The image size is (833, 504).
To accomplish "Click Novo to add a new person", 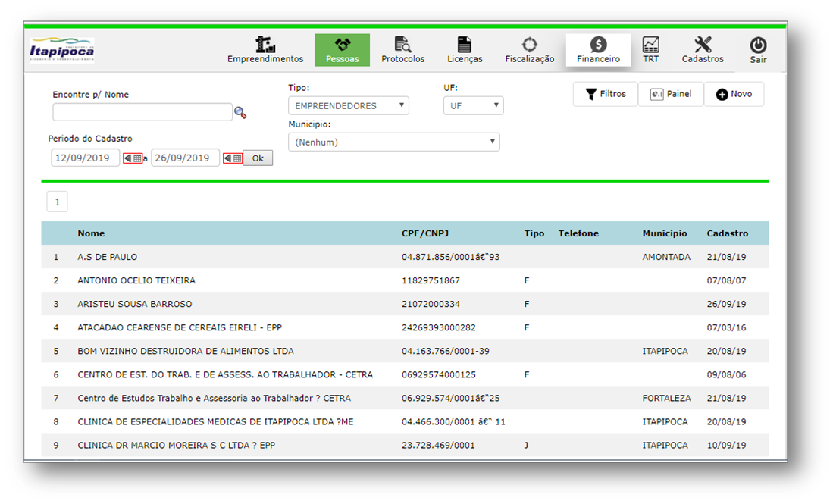I will (733, 94).
